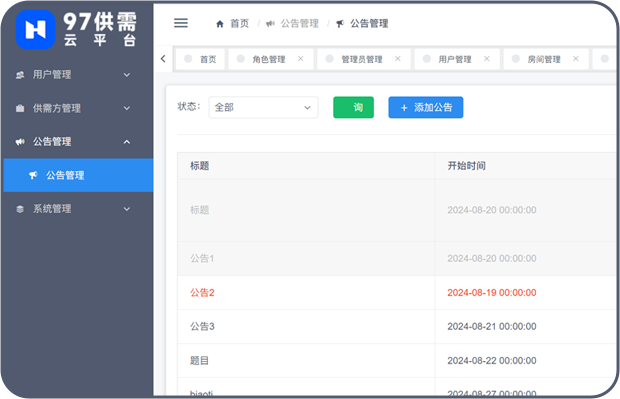
Task: Click the plus icon in 添加公告 button
Action: pyautogui.click(x=404, y=108)
